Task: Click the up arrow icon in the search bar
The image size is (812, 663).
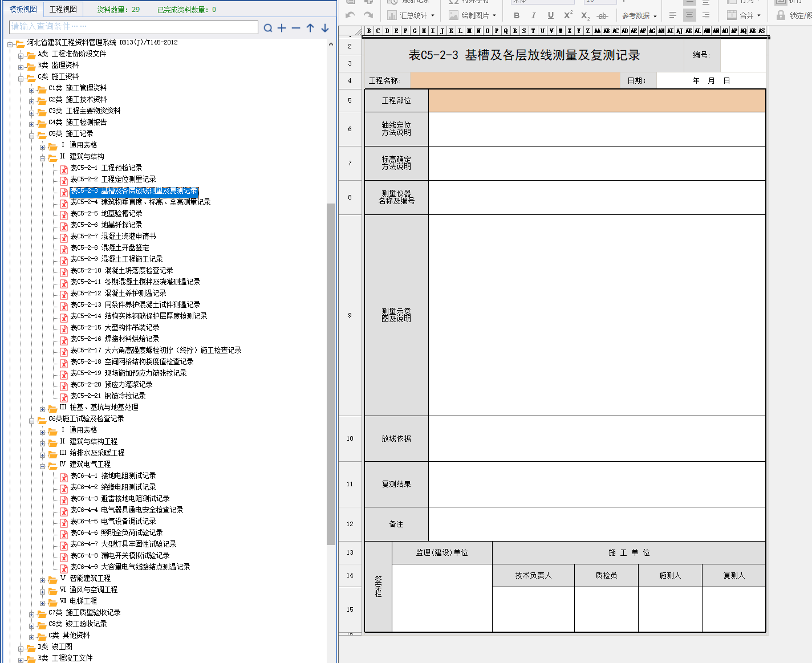Action: coord(310,27)
